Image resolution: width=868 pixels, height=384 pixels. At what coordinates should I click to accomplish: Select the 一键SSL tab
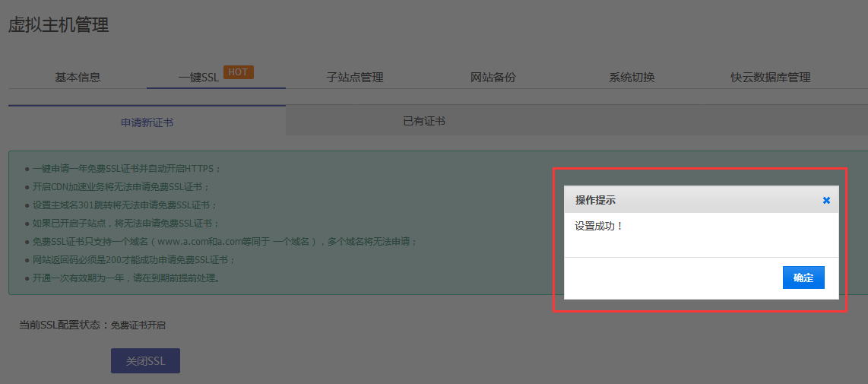point(198,78)
